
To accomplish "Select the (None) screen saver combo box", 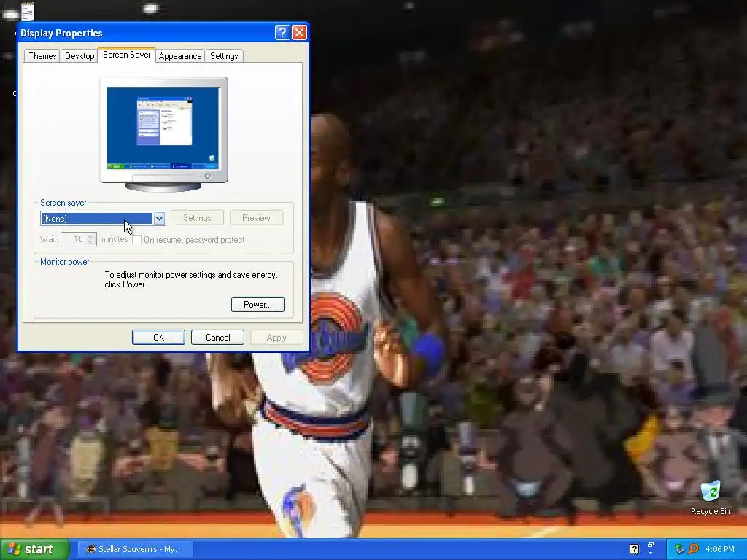I will pyautogui.click(x=103, y=219).
